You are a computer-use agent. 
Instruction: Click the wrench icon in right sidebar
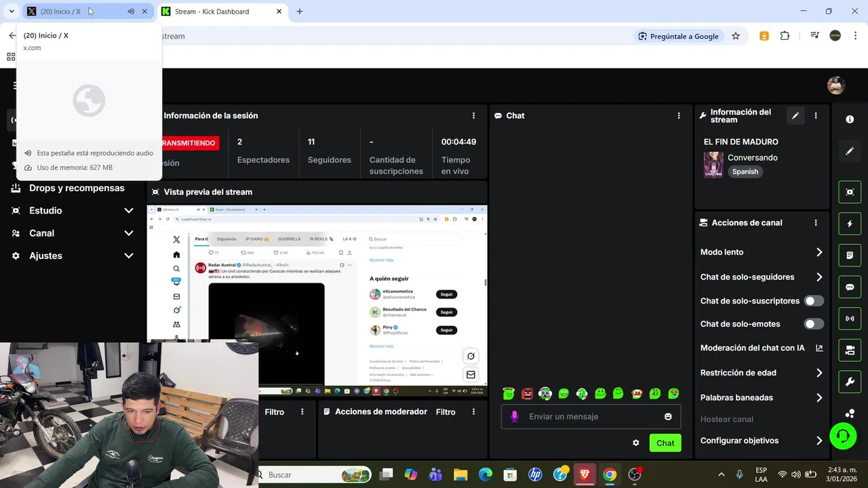(850, 382)
